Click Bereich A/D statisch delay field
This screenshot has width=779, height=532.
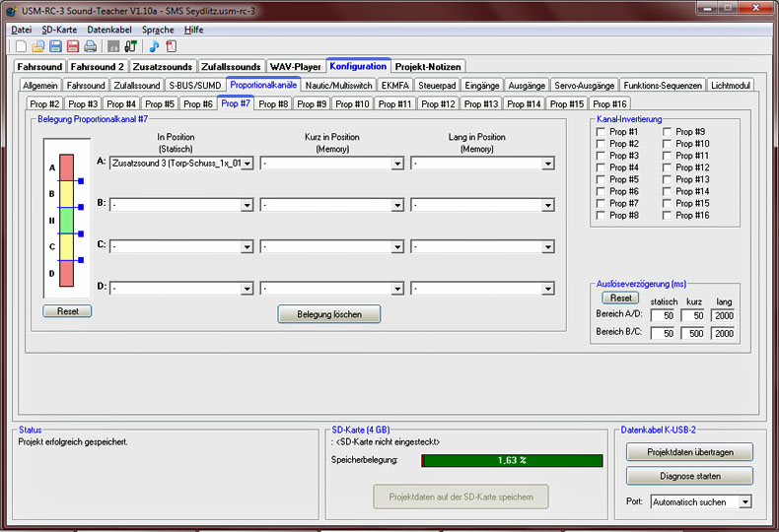click(663, 315)
